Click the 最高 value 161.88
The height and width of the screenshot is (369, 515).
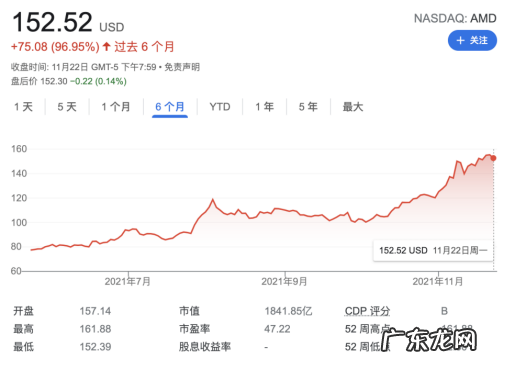coord(95,329)
